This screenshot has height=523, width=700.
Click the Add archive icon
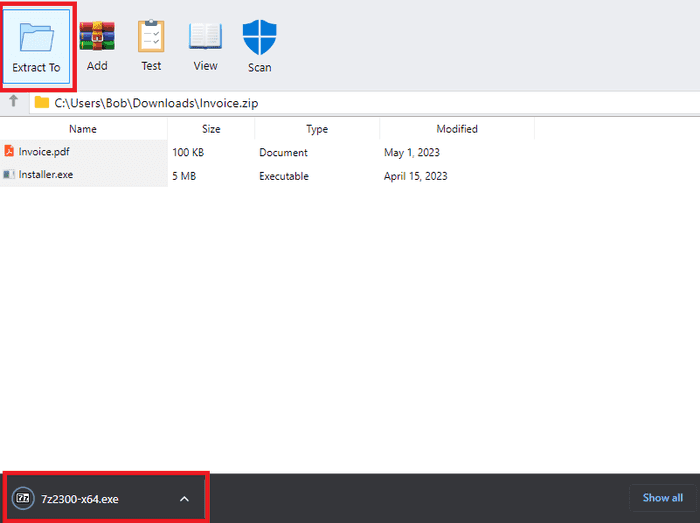(x=97, y=36)
